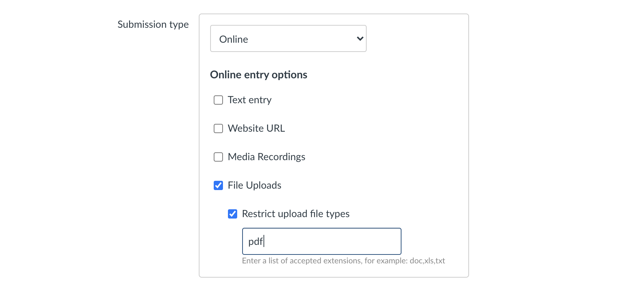Uncheck the File Uploads checkbox
Image resolution: width=644 pixels, height=289 pixels.
(x=218, y=185)
